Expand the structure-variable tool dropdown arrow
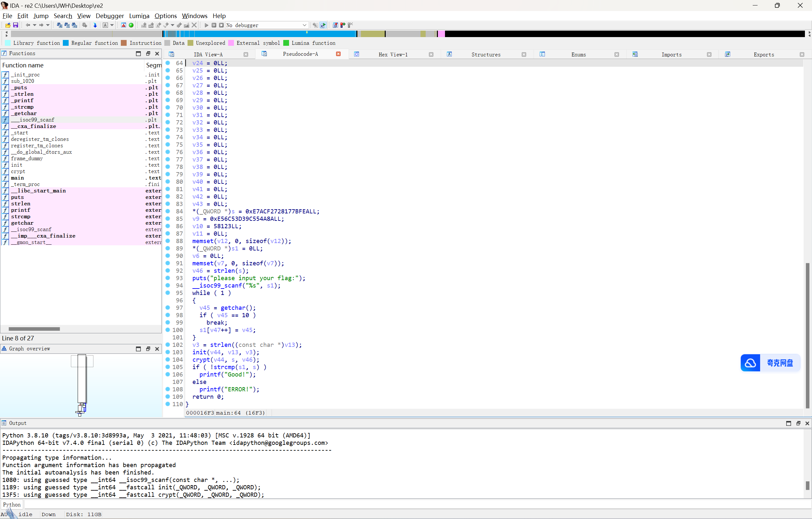 point(172,25)
